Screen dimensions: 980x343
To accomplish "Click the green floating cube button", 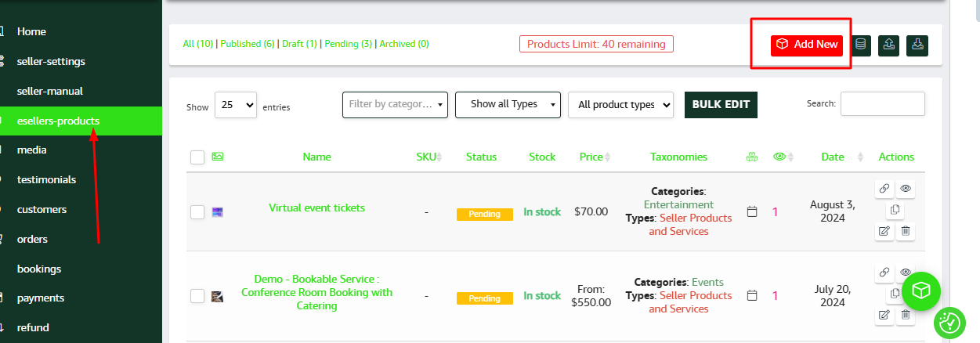I will pos(922,291).
